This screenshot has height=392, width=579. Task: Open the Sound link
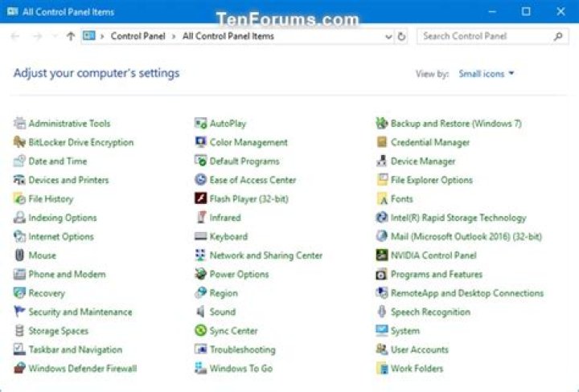point(222,312)
